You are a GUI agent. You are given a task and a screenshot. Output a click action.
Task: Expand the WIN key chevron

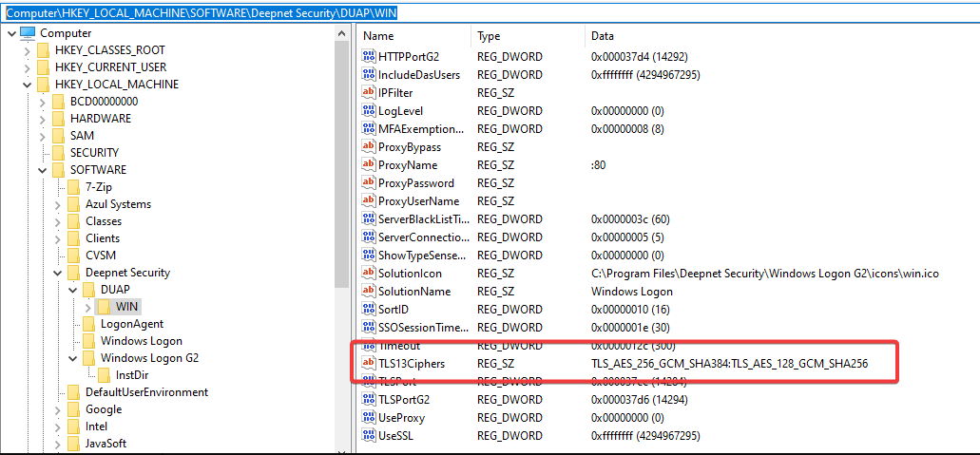point(88,307)
